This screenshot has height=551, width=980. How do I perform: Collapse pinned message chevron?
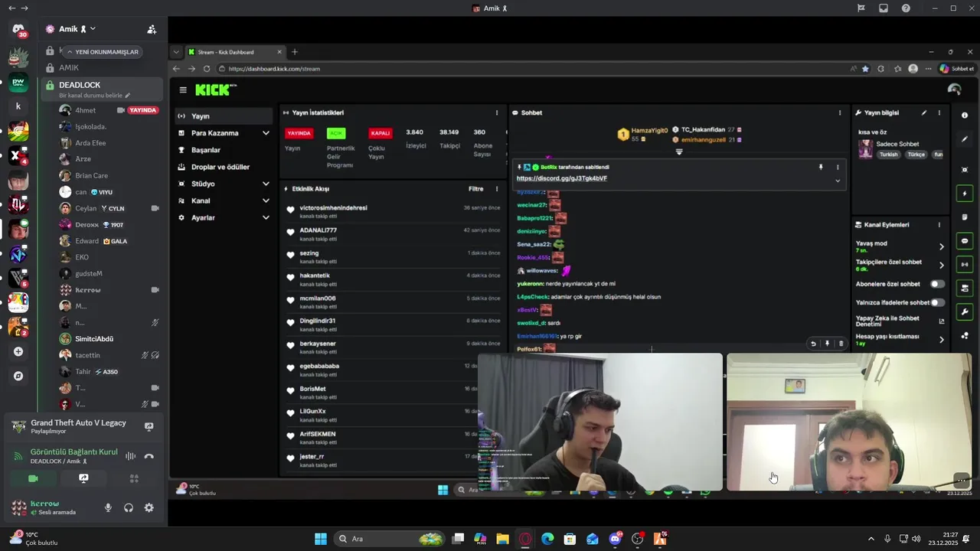coord(838,181)
